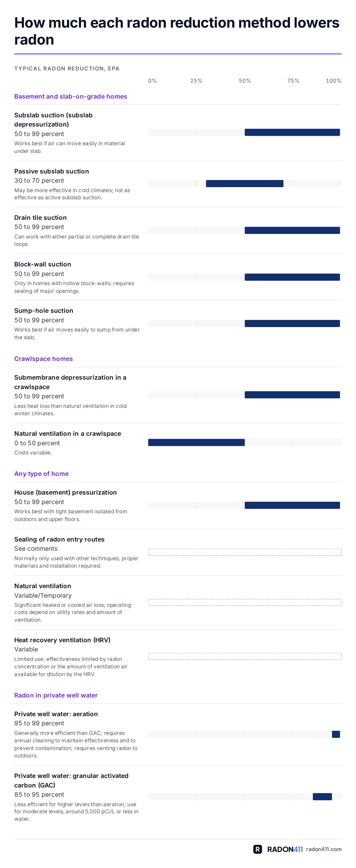Screen dimensions: 356x868
Task: Click the Any type of home heading
Action: (x=42, y=474)
